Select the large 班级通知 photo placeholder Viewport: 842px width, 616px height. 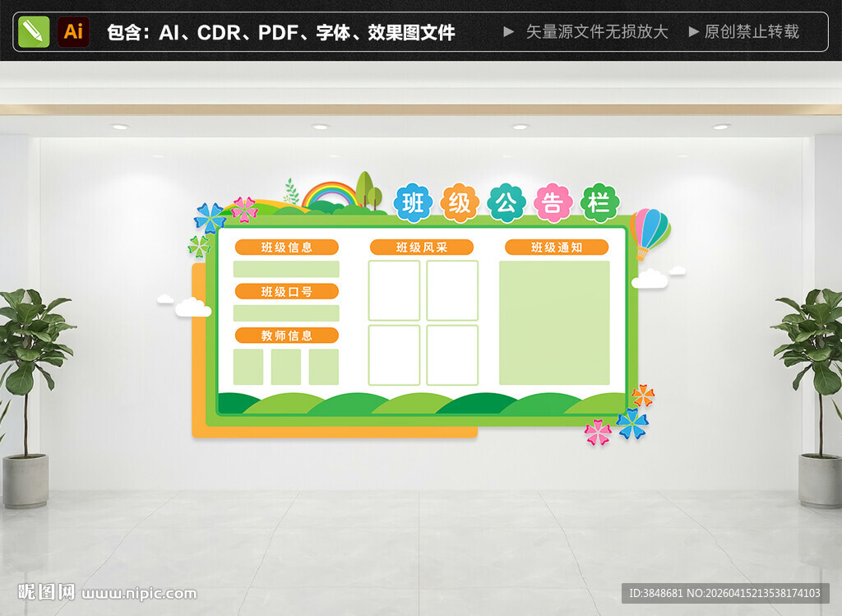point(556,321)
